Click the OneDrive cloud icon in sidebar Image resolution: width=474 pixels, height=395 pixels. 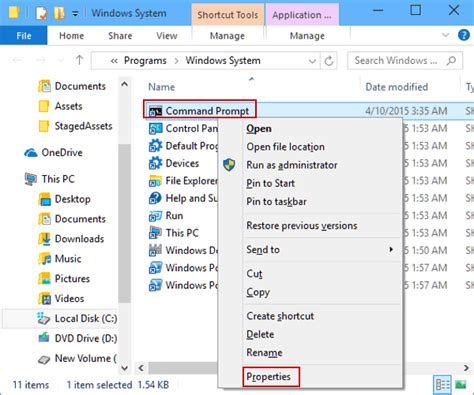pos(31,153)
